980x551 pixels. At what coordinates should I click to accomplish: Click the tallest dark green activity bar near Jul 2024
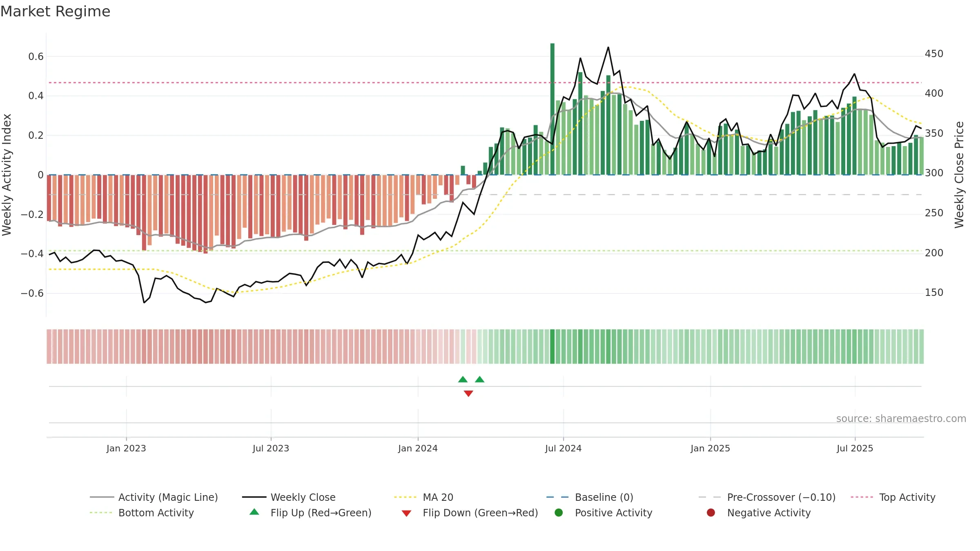tap(552, 109)
